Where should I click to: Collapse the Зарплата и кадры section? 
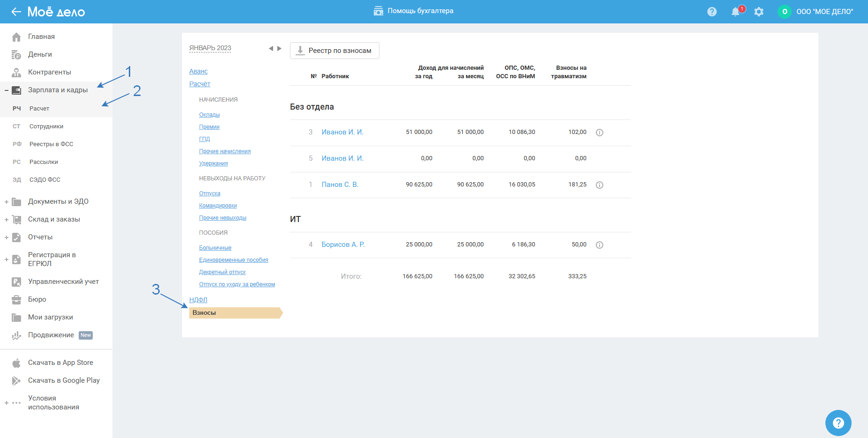pos(7,90)
